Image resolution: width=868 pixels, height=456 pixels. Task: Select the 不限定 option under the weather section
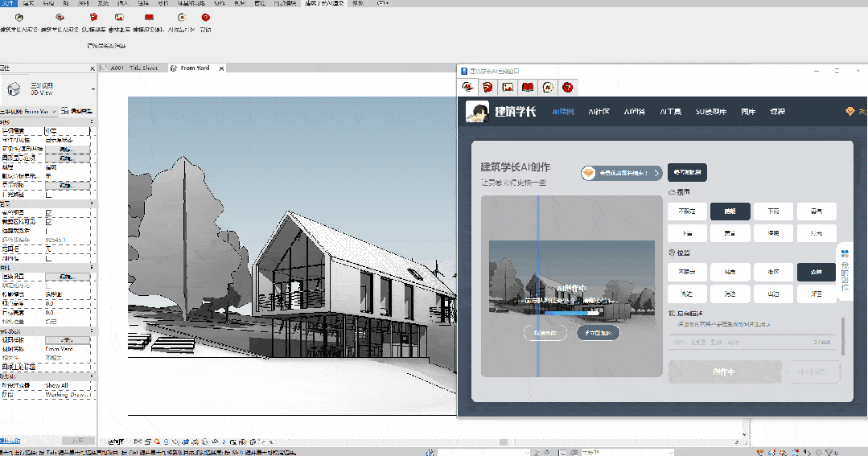click(687, 212)
